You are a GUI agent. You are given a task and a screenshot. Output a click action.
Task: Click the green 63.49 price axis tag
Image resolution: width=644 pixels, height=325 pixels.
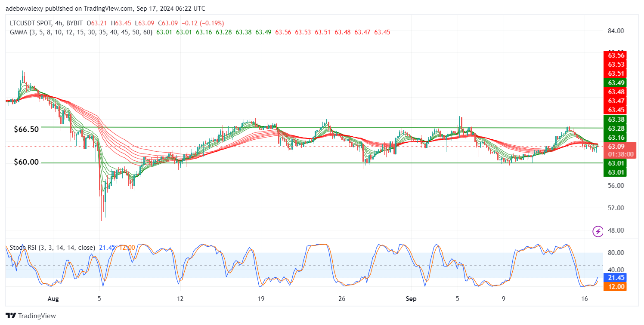tap(616, 83)
